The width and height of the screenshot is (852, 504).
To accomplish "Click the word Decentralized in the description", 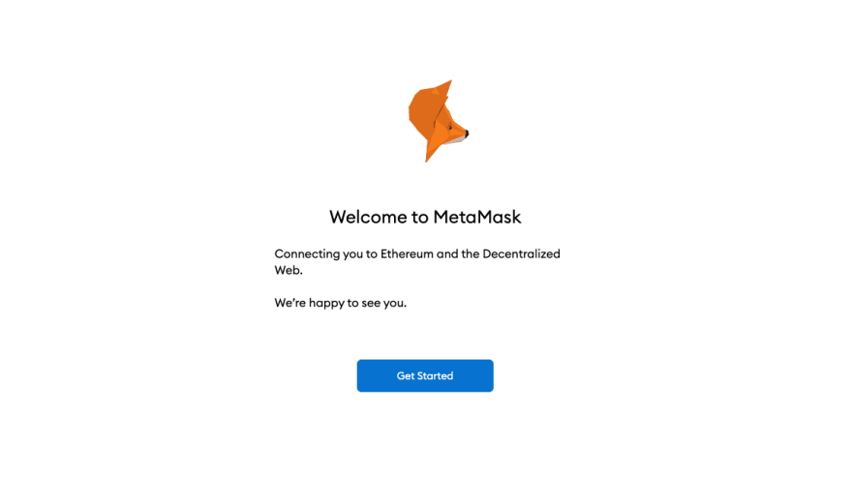I will [x=521, y=253].
